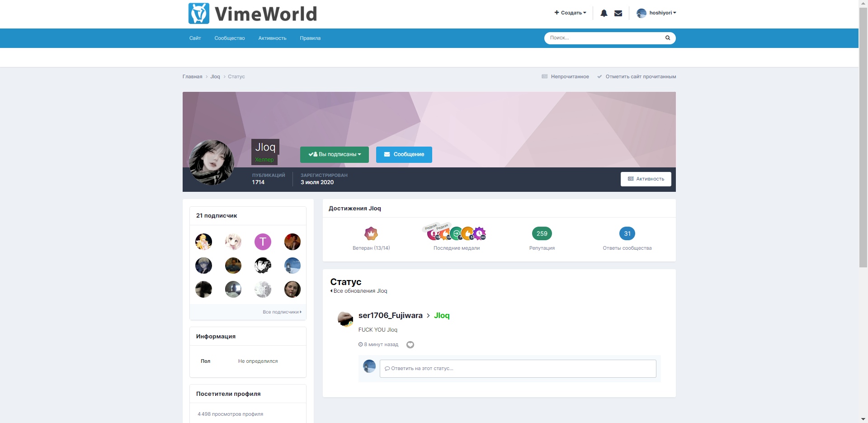
Task: Go to the Главная breadcrumb link
Action: 192,76
